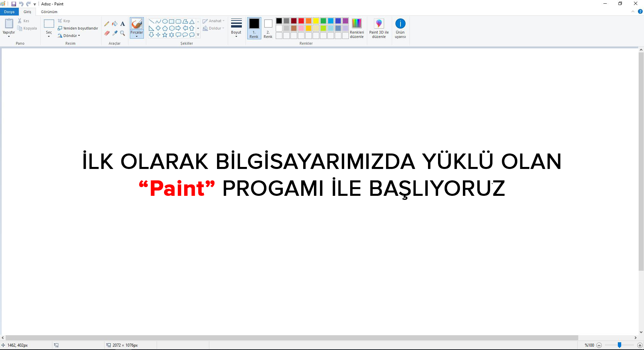Select the Color picker eyedropper tool

115,33
